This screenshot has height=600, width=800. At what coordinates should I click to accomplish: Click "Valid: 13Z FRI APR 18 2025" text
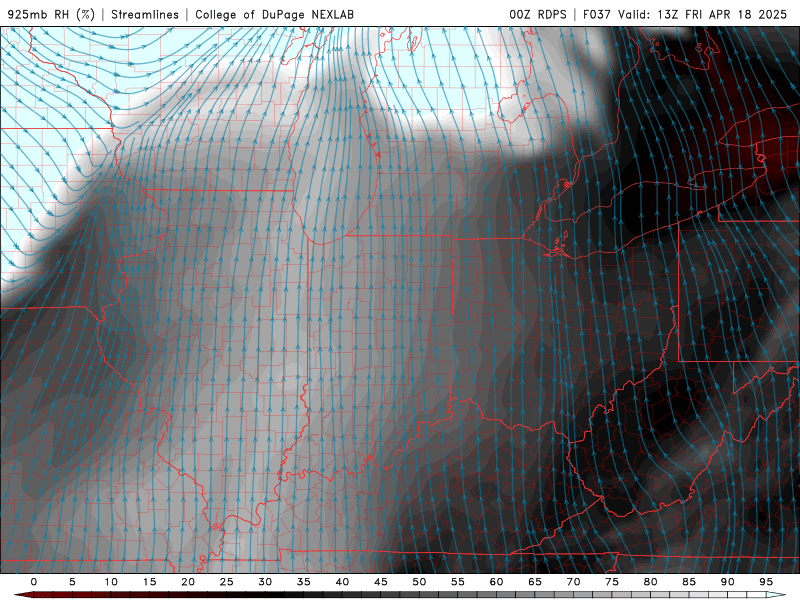tap(703, 15)
